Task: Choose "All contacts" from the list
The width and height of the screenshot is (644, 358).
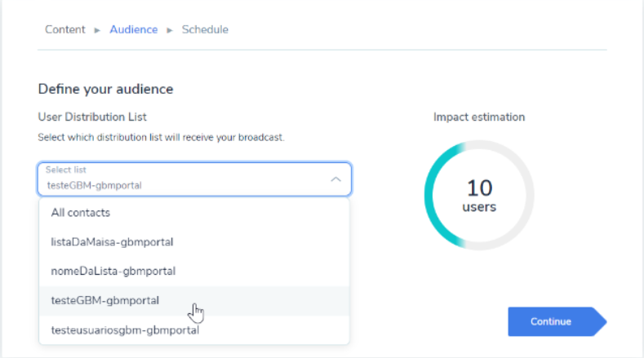Action: click(x=80, y=213)
